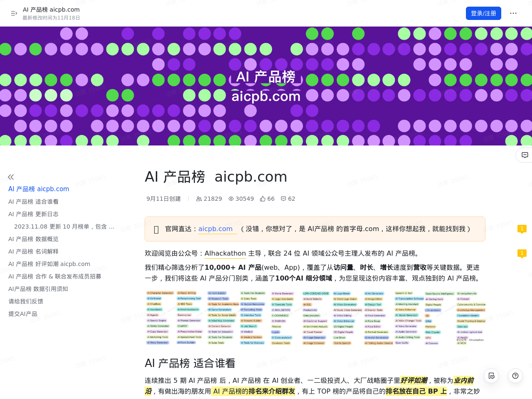Click the help question mark button
The width and height of the screenshot is (532, 399).
point(515,376)
